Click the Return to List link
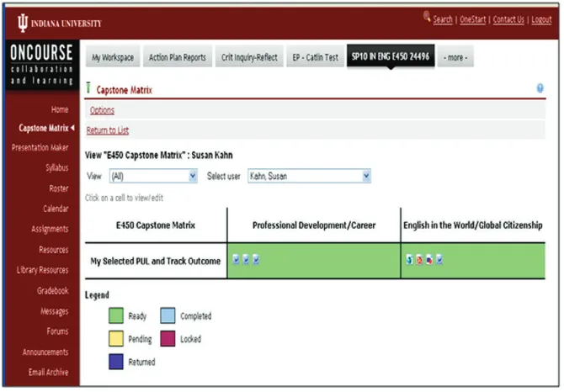 pos(108,130)
